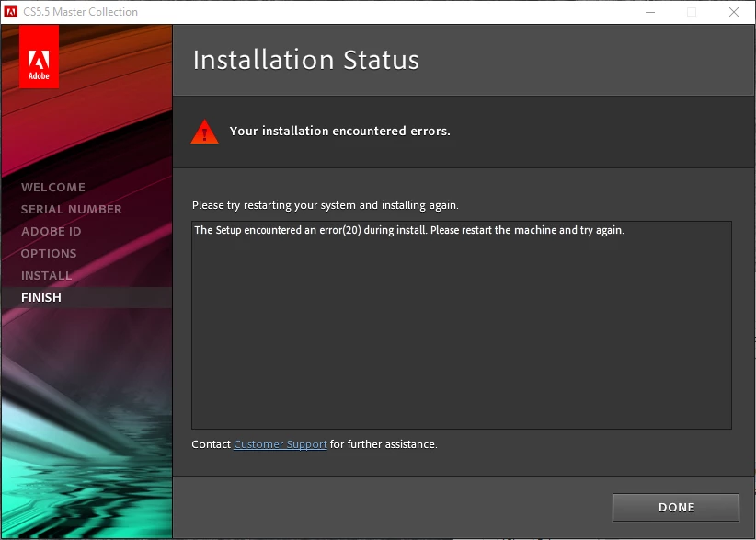The height and width of the screenshot is (540, 756).
Task: Select the ADOBE ID step
Action: (52, 232)
